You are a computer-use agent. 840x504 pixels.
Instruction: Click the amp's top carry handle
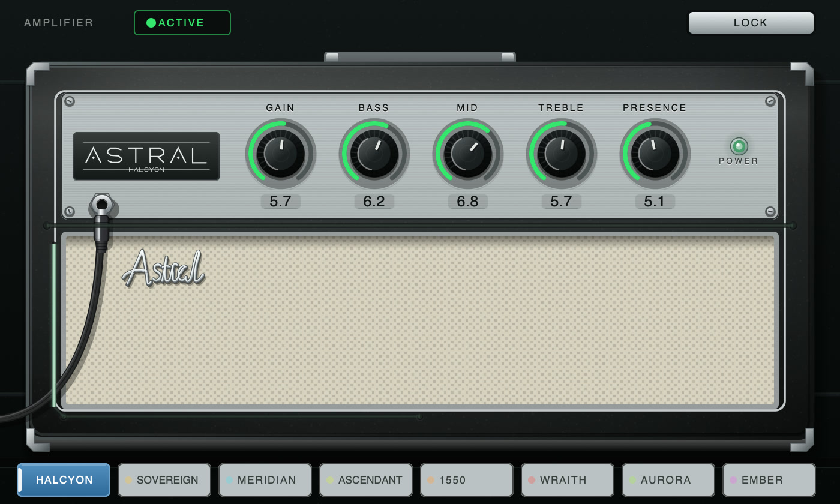tap(420, 57)
